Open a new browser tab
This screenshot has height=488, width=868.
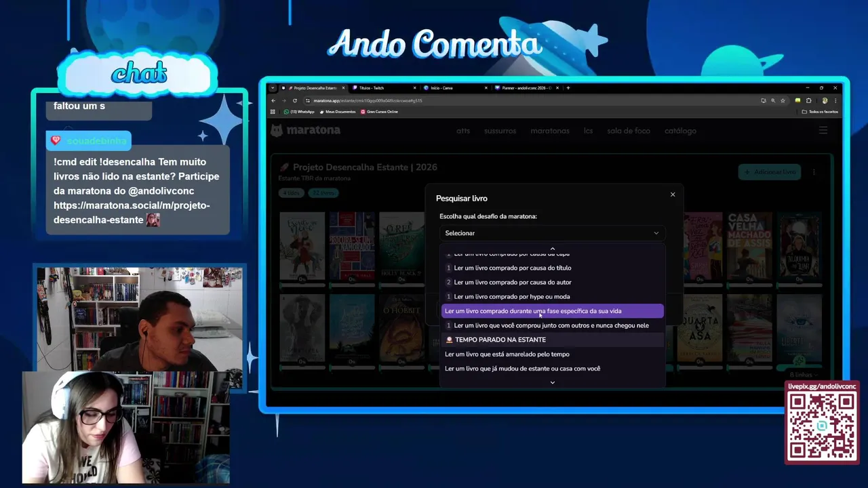coord(568,87)
